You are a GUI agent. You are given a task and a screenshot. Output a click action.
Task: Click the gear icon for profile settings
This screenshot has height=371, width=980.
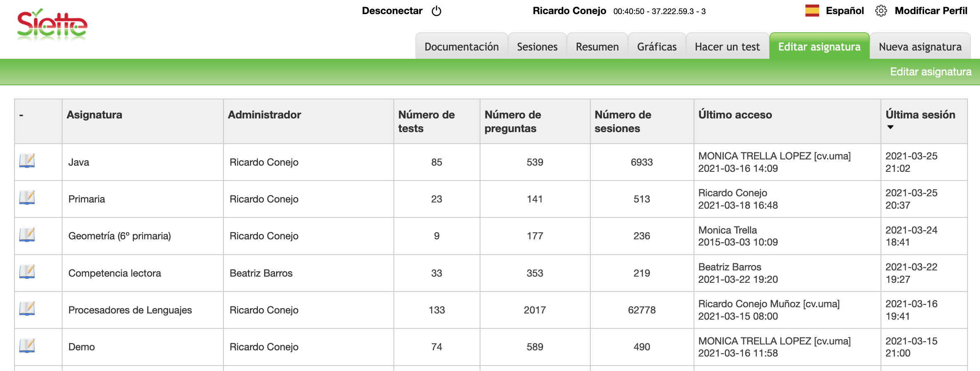tap(881, 11)
